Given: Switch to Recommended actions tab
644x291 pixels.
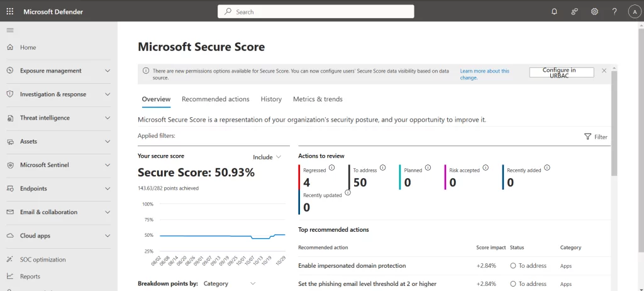Looking at the screenshot, I should (215, 99).
